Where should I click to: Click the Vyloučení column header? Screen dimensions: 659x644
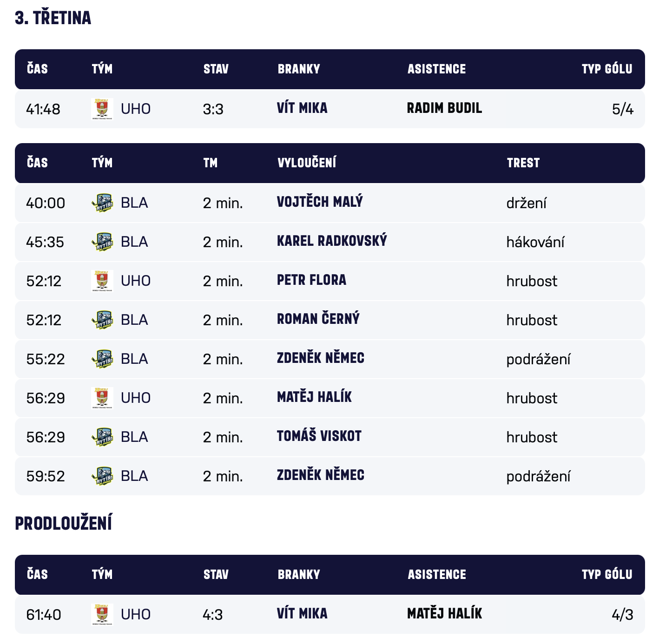click(307, 163)
